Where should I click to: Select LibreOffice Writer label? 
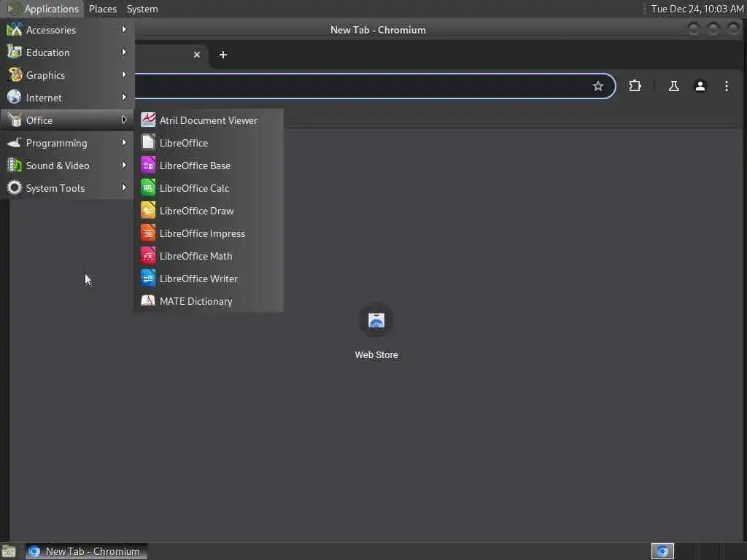click(x=198, y=279)
